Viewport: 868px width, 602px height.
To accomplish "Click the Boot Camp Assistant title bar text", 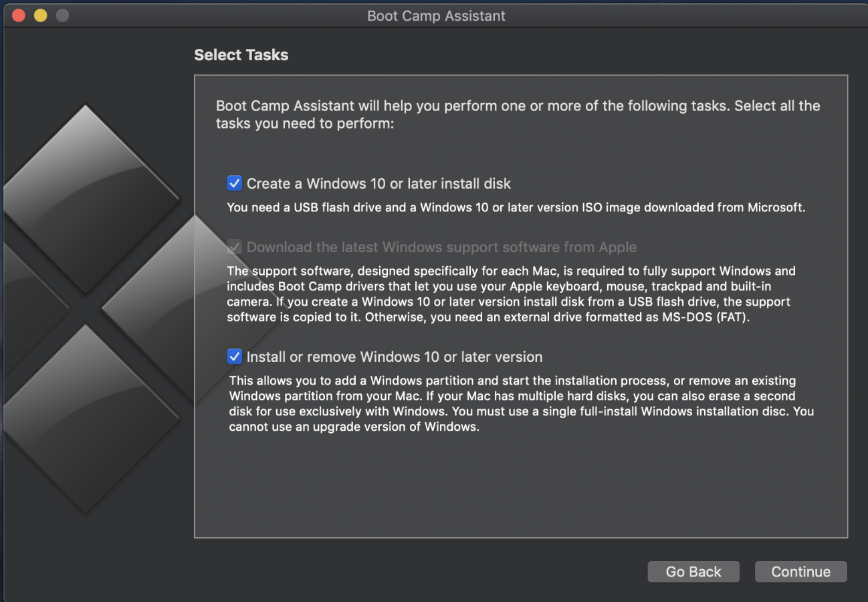I will point(436,15).
